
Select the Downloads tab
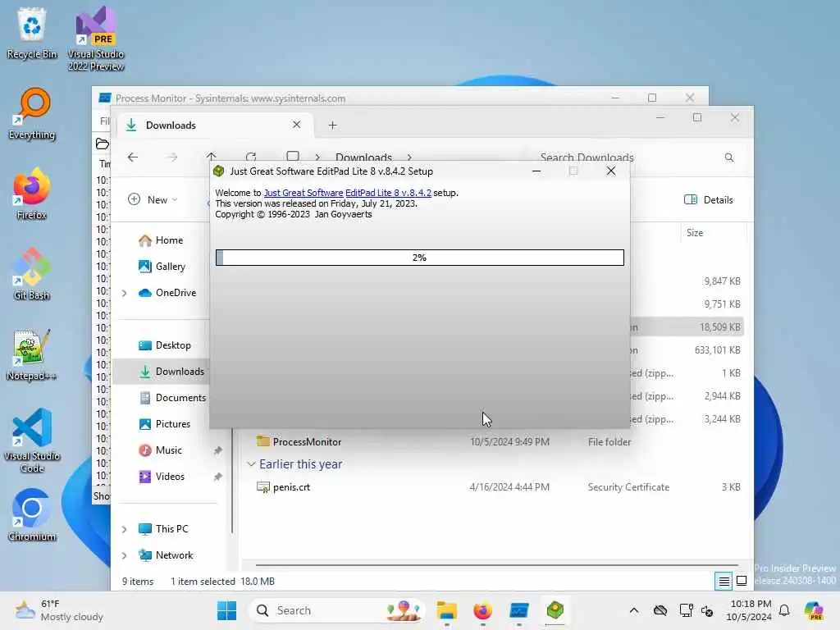coord(214,126)
